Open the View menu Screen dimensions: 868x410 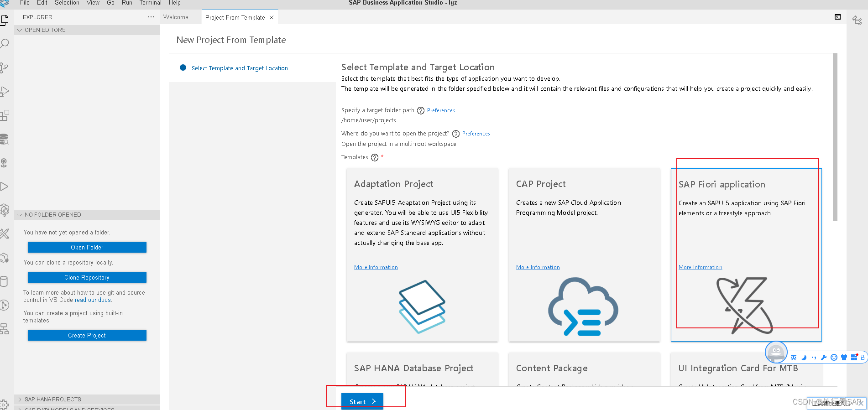93,3
